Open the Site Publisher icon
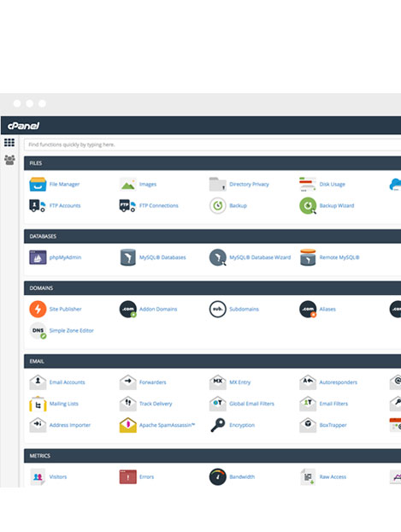 click(x=38, y=309)
